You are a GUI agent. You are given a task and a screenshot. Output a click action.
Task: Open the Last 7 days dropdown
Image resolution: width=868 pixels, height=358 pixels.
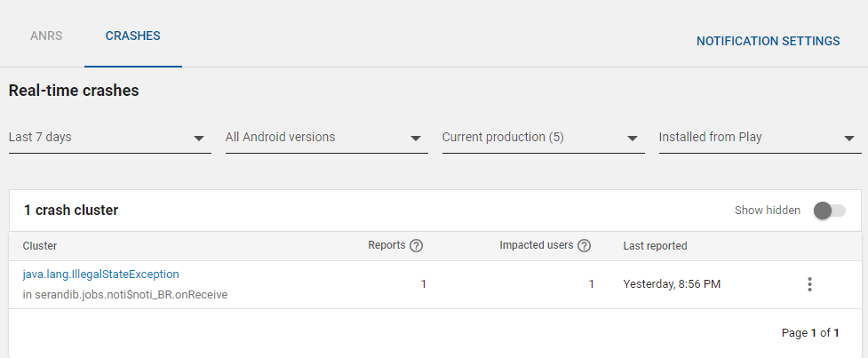pyautogui.click(x=109, y=138)
